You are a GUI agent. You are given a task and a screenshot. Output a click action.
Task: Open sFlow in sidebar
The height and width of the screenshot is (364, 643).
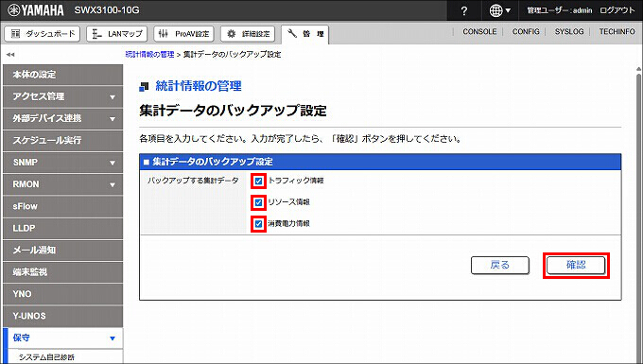62,206
